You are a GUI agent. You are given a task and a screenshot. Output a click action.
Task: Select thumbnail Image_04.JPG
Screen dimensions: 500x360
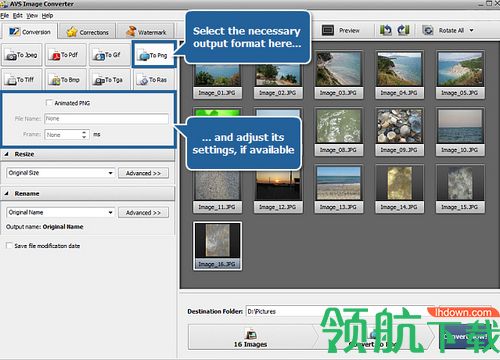coord(399,75)
